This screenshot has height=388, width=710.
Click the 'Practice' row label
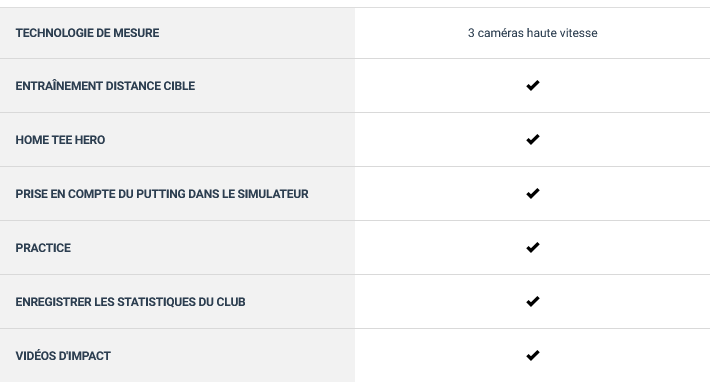click(x=43, y=248)
